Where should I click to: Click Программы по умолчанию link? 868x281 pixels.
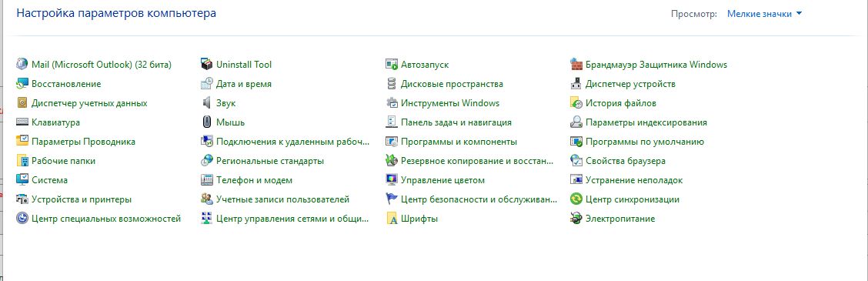point(645,142)
